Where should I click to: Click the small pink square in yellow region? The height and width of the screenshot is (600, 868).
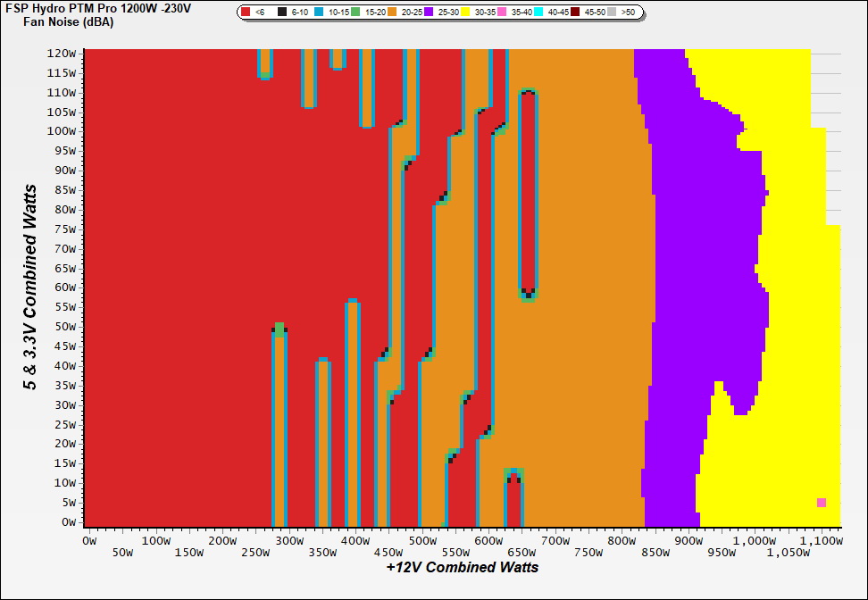[x=822, y=503]
